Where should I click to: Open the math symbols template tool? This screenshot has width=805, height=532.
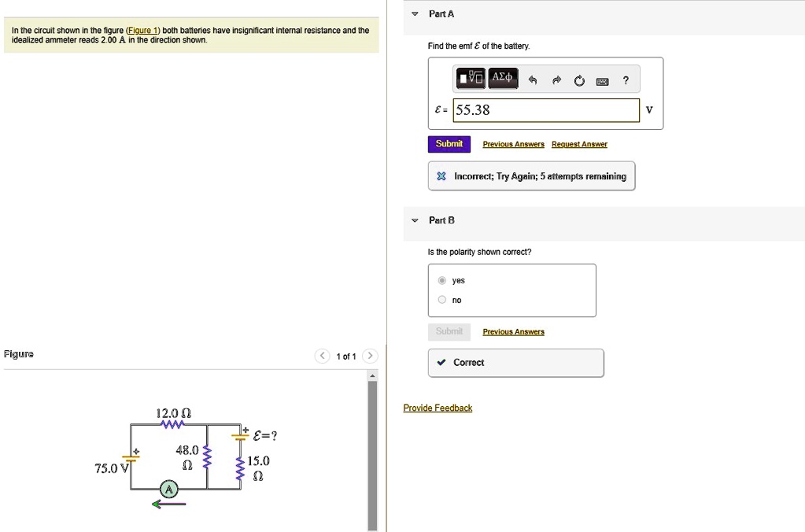(471, 78)
